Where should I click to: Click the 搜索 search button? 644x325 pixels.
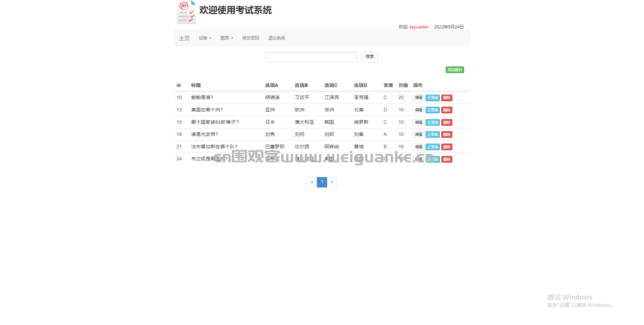tap(369, 57)
